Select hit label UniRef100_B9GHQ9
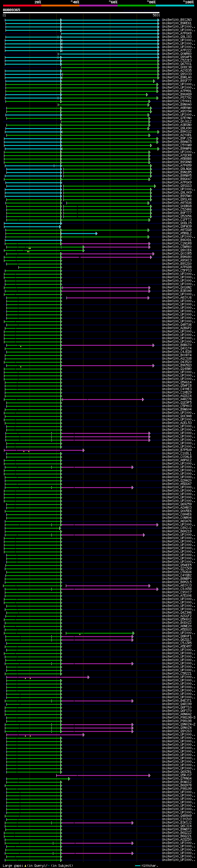Screen dimensions: 197x868 pos(177,94)
